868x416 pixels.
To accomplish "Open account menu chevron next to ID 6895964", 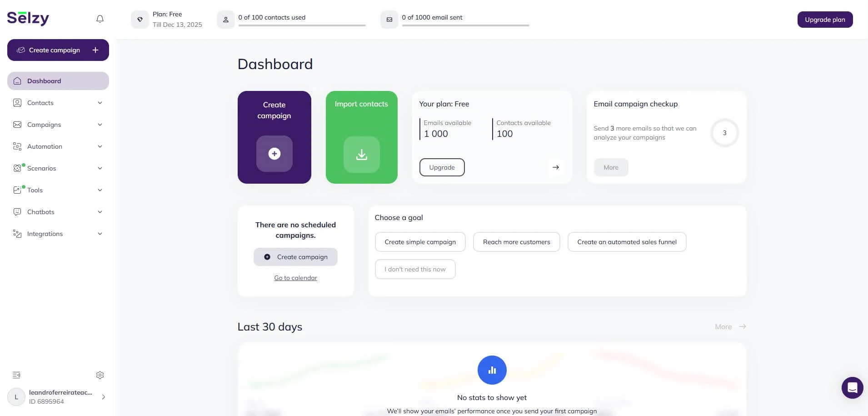I will [x=104, y=397].
